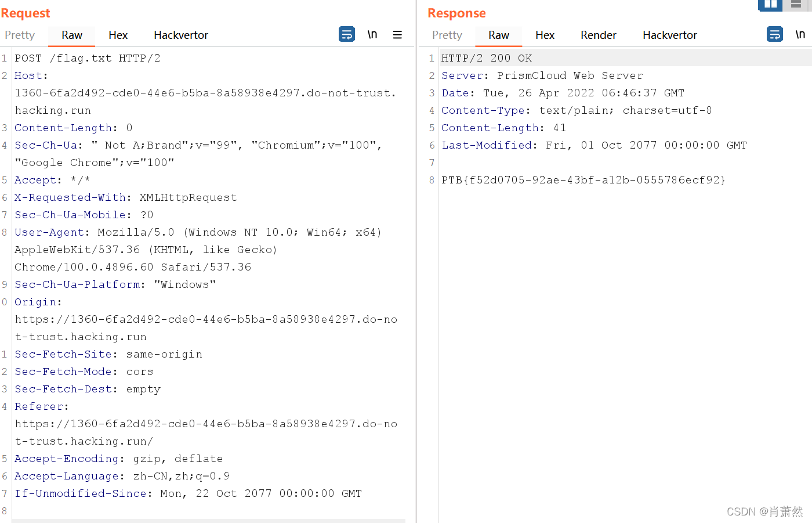
Task: Click the 'Sec-Fetch-Mode: cors' header
Action: (84, 371)
